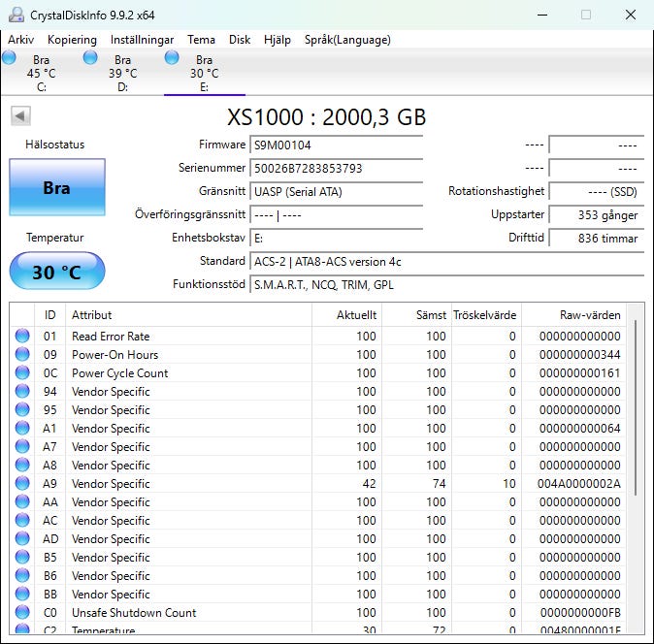Click the blue orb in row ID B5
The image size is (654, 644).
(22, 557)
